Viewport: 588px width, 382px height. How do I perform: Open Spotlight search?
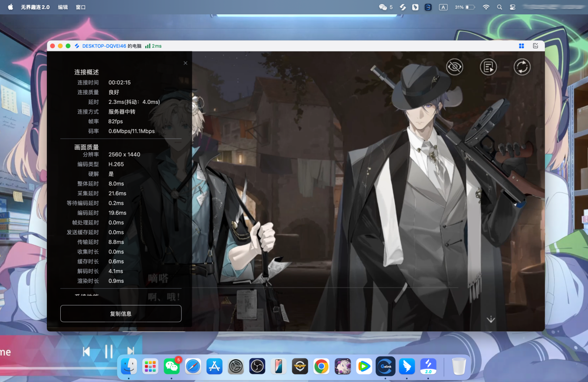pos(499,7)
